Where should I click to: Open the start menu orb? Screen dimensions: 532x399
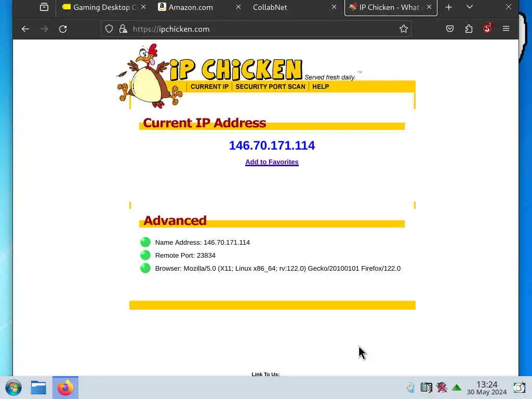[x=14, y=388]
